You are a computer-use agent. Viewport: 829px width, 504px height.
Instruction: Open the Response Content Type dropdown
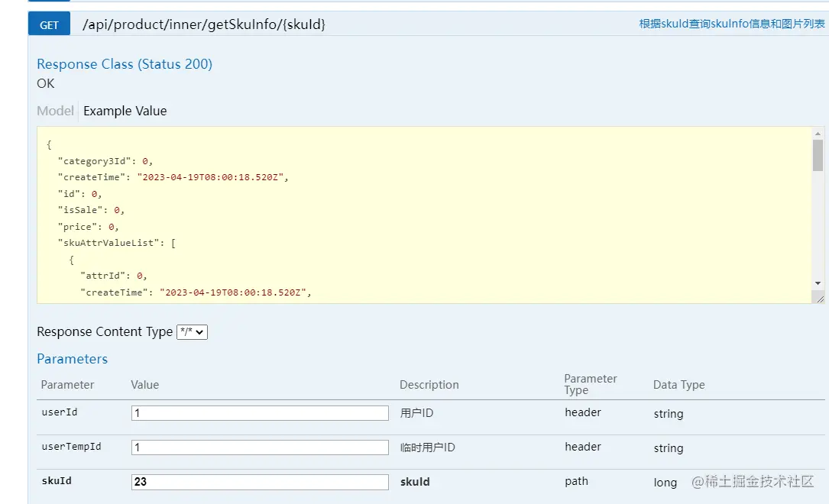[x=192, y=331]
